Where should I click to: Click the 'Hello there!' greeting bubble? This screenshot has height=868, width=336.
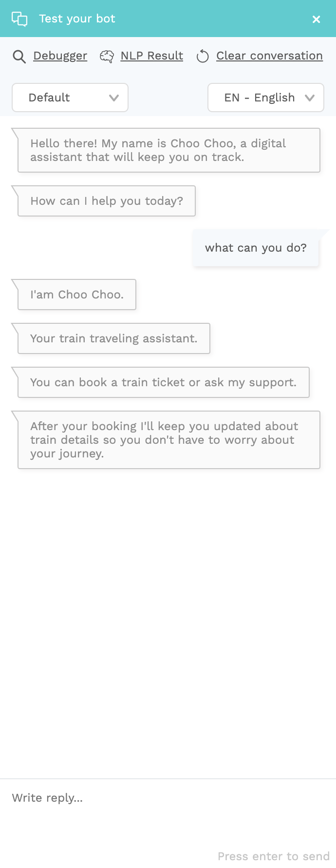169,150
